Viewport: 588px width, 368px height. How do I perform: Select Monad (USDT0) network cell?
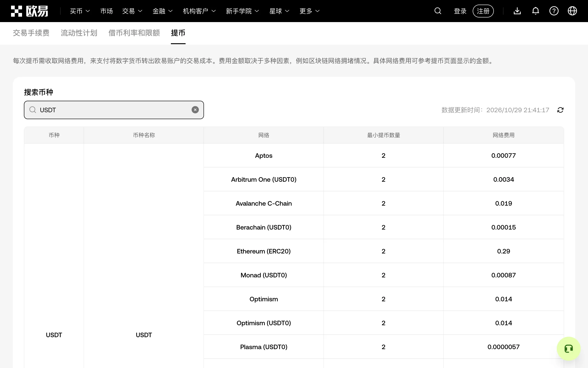[x=264, y=275]
